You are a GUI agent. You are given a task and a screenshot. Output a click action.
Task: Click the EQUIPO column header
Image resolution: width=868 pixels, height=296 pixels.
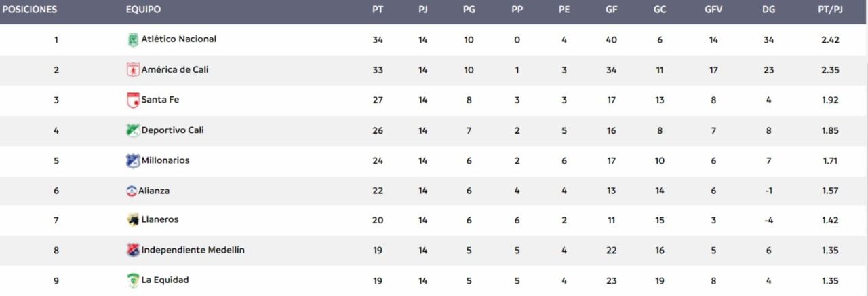pyautogui.click(x=144, y=10)
